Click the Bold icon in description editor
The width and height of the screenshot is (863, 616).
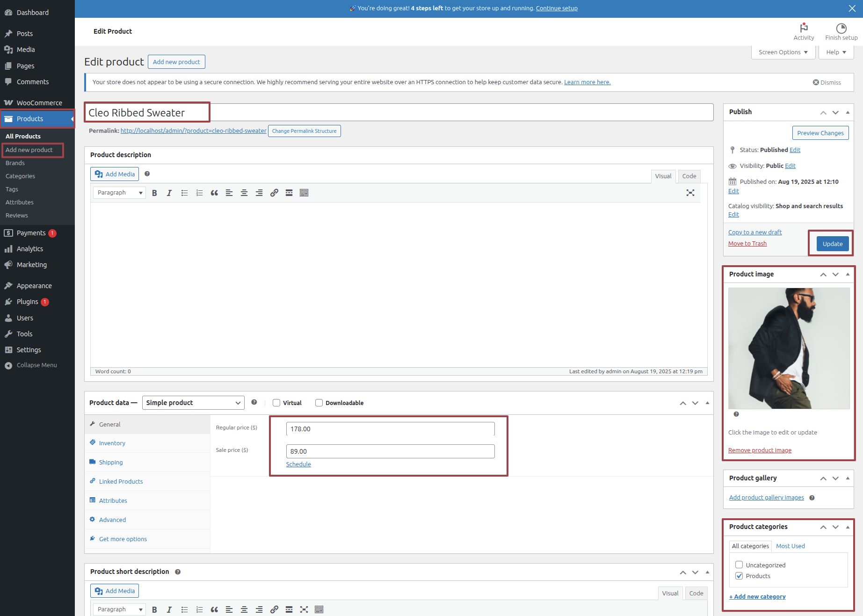click(154, 193)
